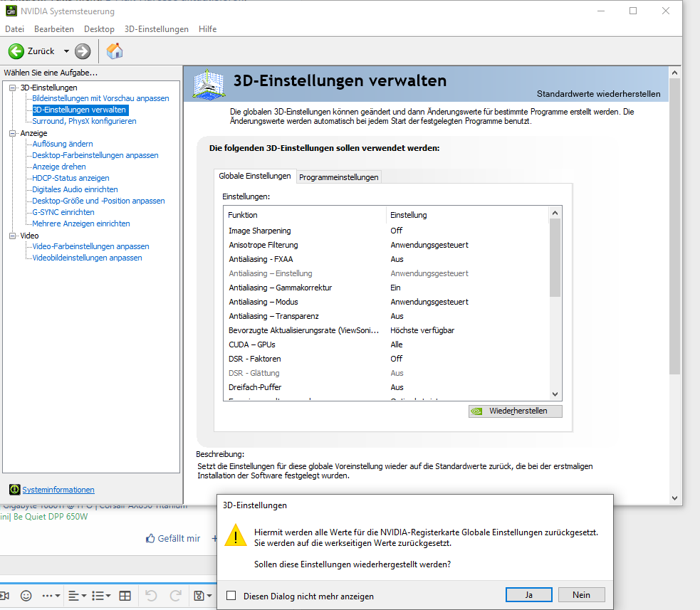
Task: Open Anzeige drehen
Action: [59, 167]
